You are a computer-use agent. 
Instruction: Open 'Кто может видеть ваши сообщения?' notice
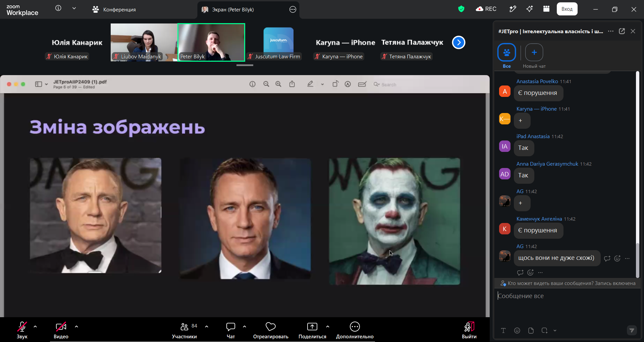pos(568,283)
